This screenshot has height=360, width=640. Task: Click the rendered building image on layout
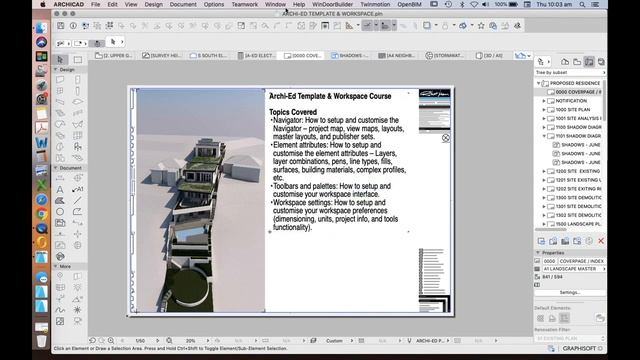pyautogui.click(x=200, y=200)
